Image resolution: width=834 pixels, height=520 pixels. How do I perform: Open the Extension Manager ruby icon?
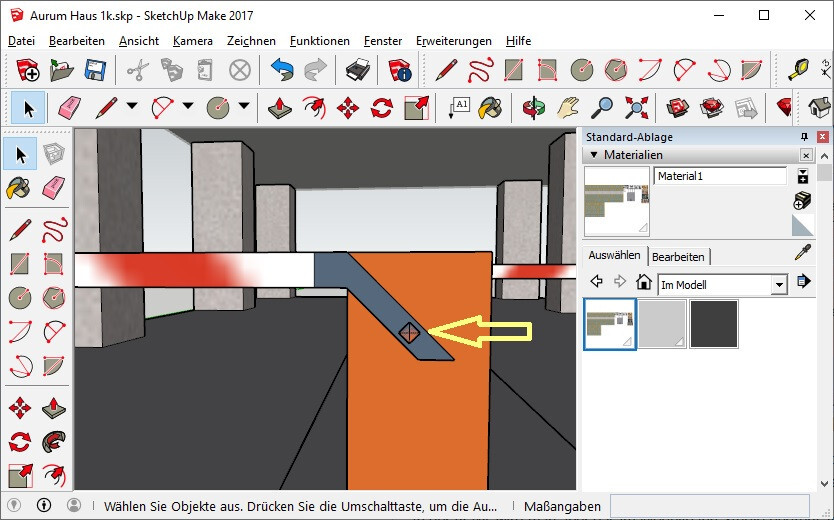coord(783,108)
